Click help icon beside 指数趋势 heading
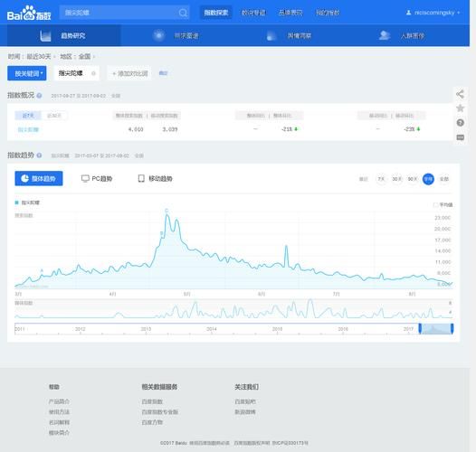 point(39,155)
